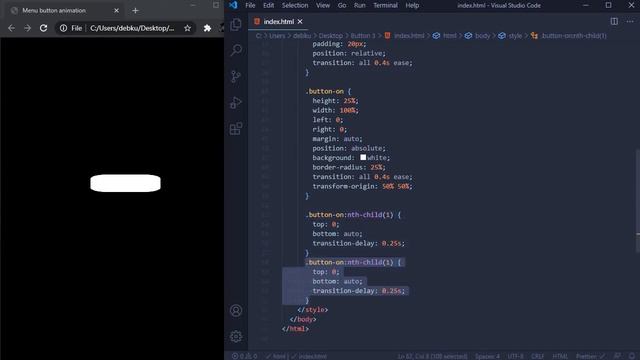Open the File menu

tap(250, 5)
